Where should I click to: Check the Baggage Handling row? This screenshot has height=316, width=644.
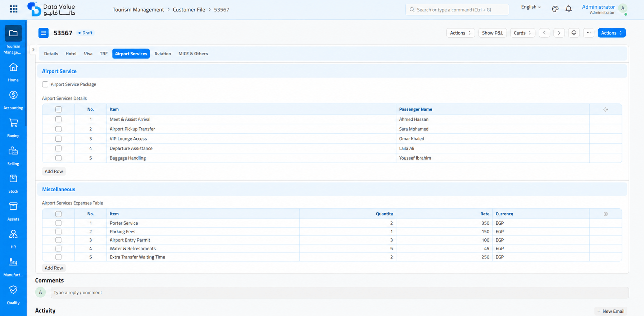[58, 158]
